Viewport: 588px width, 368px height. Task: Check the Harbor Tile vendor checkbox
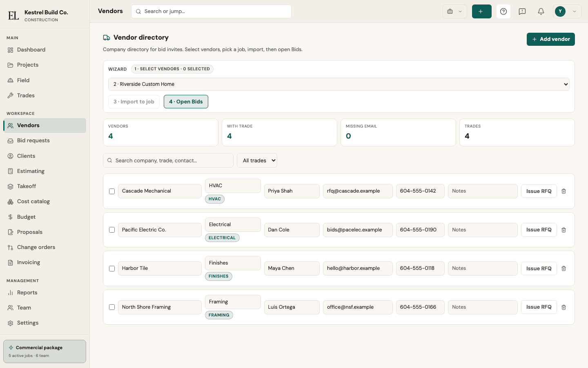112,269
